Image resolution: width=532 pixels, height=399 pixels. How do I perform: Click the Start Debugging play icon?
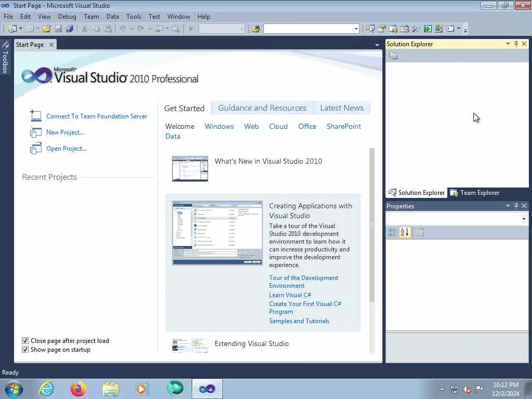[x=191, y=29]
